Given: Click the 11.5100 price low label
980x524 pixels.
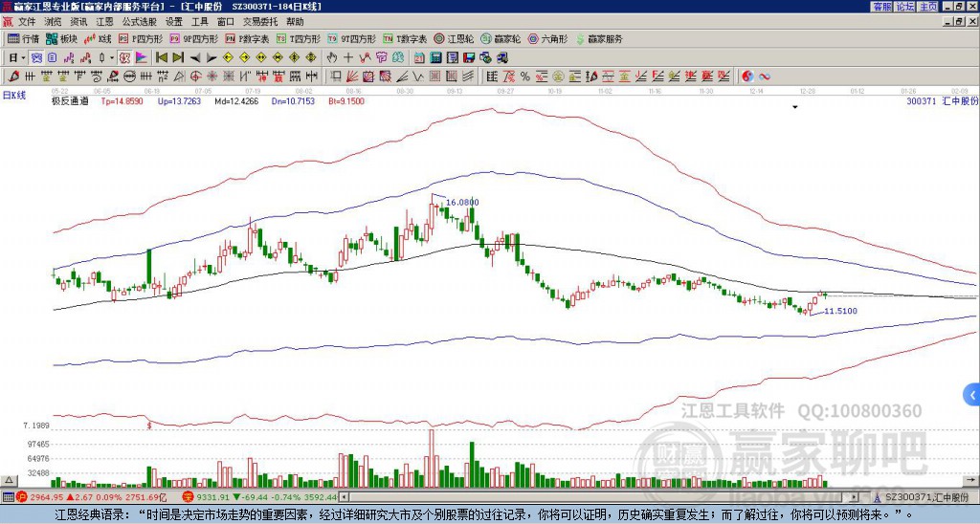Looking at the screenshot, I should tap(840, 311).
